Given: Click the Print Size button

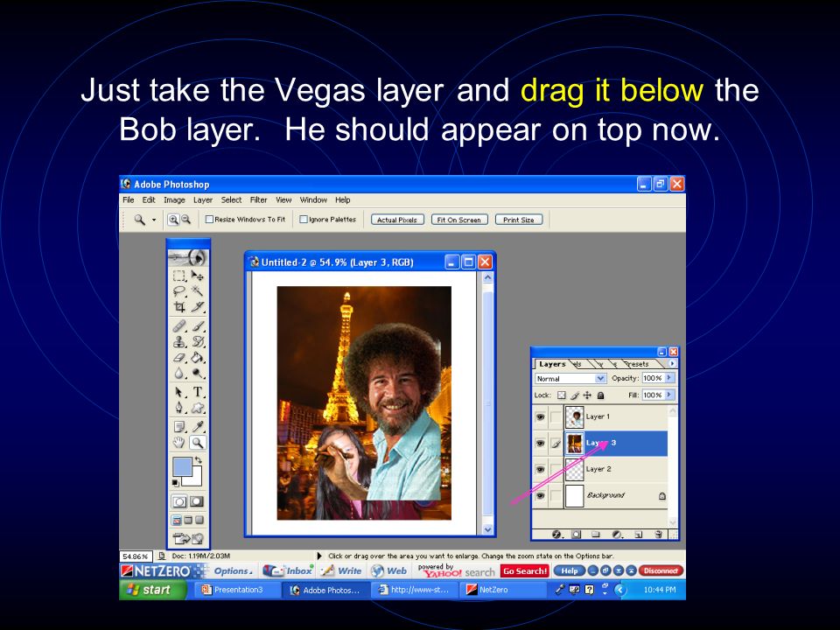Looking at the screenshot, I should tap(519, 220).
